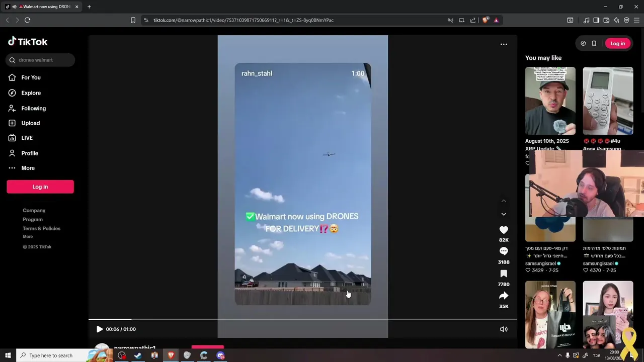Screen dimensions: 644x362
Task: Switch the Hebrew input language indicator
Action: pyautogui.click(x=597, y=355)
